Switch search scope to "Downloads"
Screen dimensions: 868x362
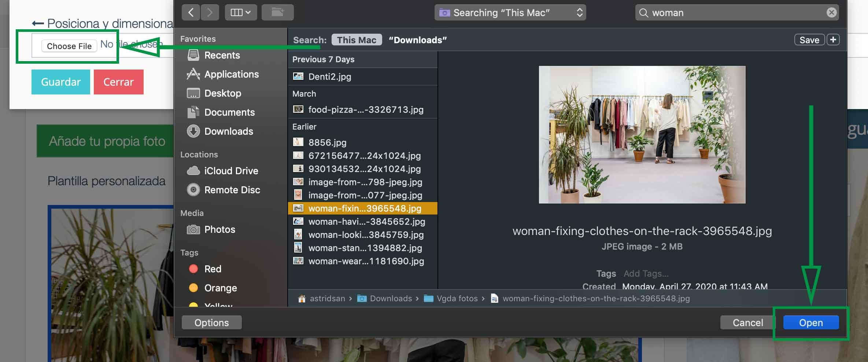(x=418, y=40)
